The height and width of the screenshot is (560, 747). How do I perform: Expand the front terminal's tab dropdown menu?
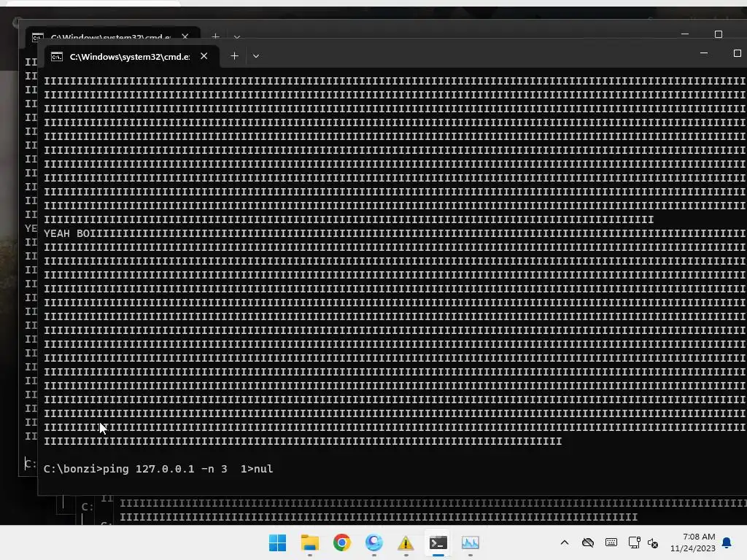pyautogui.click(x=256, y=56)
